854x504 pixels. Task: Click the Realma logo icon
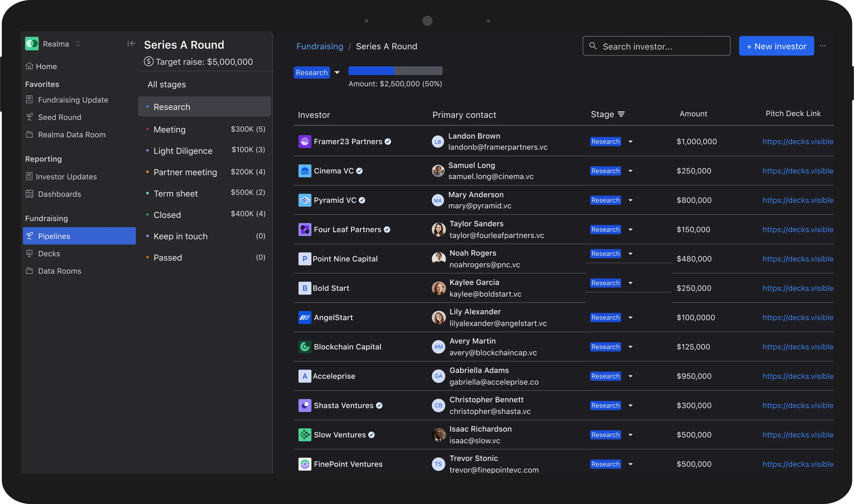click(x=32, y=44)
